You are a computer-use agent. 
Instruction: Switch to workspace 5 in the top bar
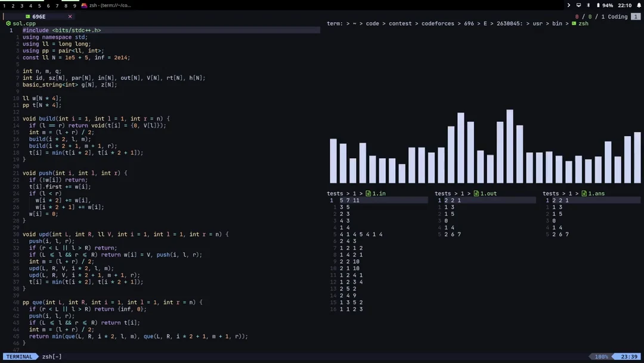coord(39,5)
